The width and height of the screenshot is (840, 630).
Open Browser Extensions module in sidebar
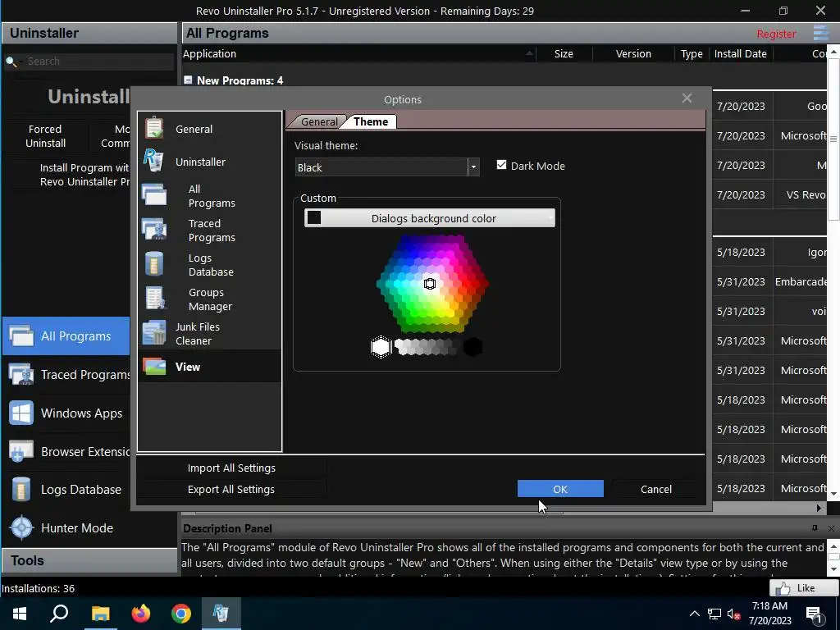pos(66,452)
